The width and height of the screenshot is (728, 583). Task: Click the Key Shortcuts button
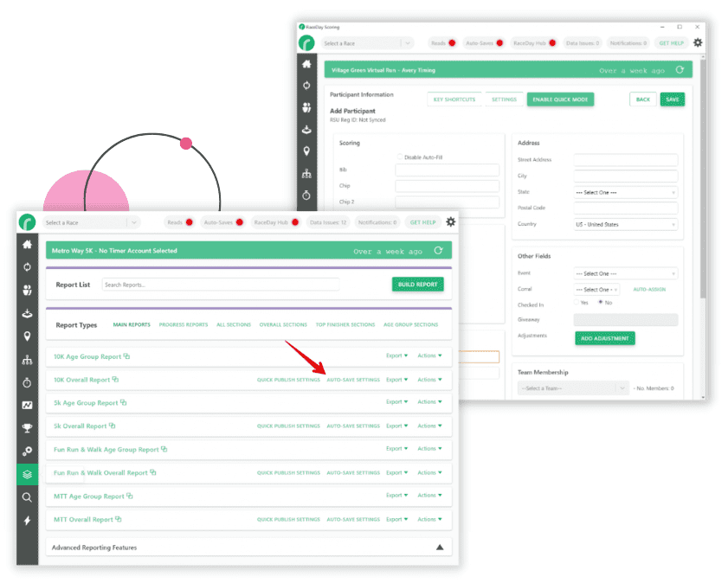click(454, 99)
